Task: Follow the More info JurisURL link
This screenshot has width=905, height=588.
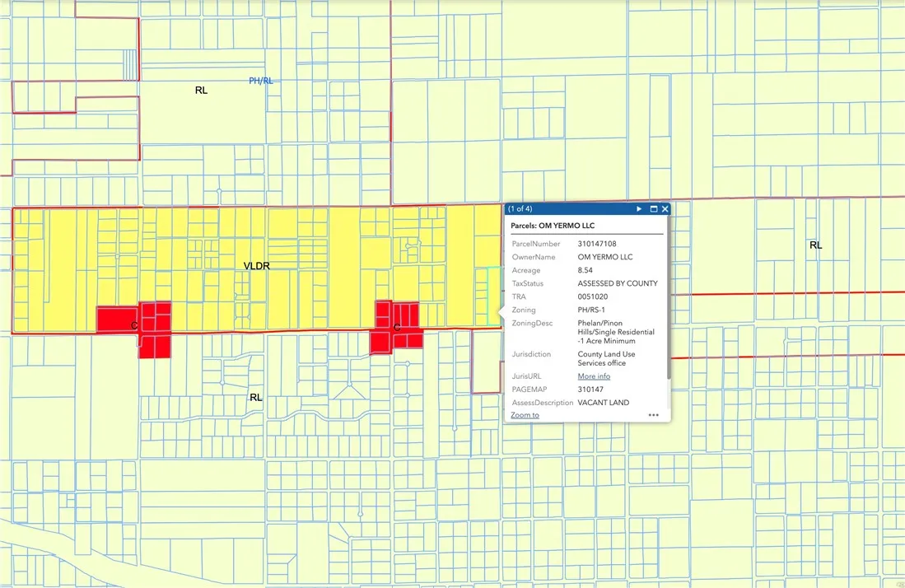Action: click(x=594, y=376)
